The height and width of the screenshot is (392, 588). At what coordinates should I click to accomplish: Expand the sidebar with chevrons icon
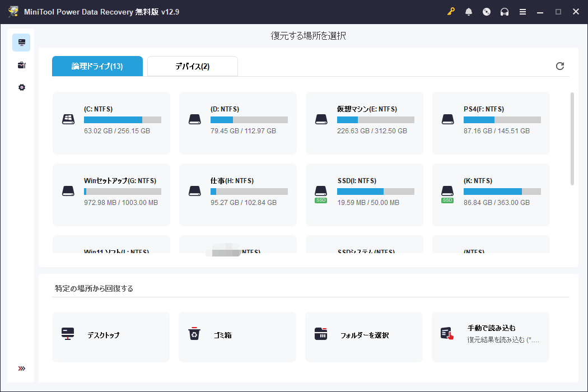(21, 368)
